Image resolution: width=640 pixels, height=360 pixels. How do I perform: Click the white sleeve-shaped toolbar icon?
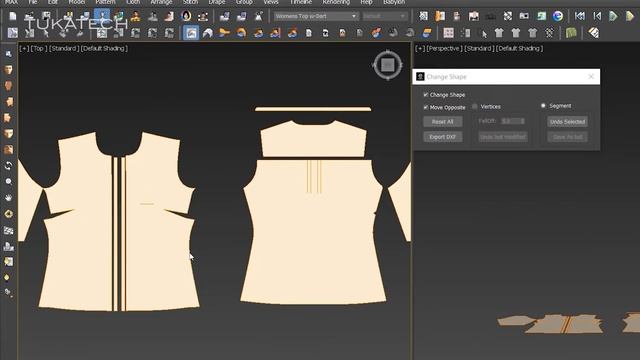click(208, 33)
